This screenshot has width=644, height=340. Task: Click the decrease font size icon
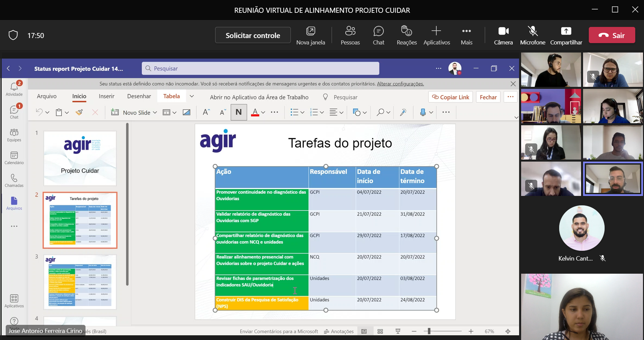point(223,112)
